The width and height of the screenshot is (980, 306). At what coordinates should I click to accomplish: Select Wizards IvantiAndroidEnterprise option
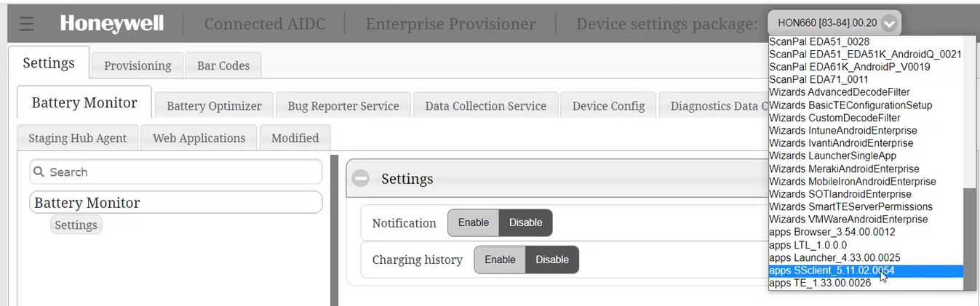pos(866,143)
